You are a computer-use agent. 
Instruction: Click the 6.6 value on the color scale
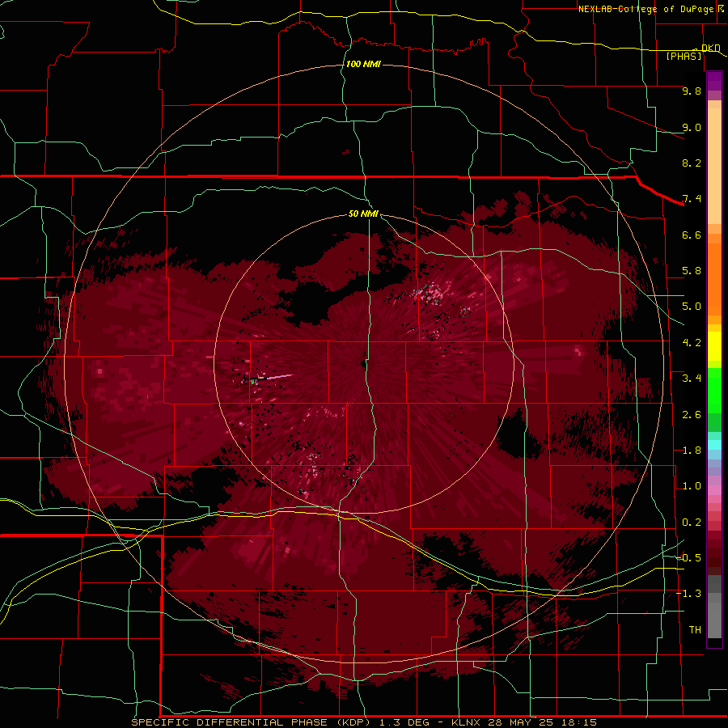click(692, 235)
